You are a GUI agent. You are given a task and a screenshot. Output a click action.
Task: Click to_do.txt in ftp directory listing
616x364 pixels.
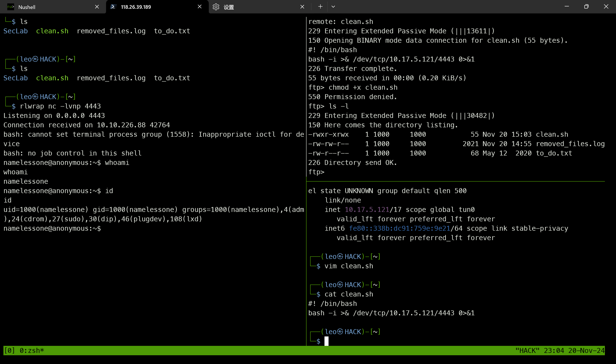554,153
